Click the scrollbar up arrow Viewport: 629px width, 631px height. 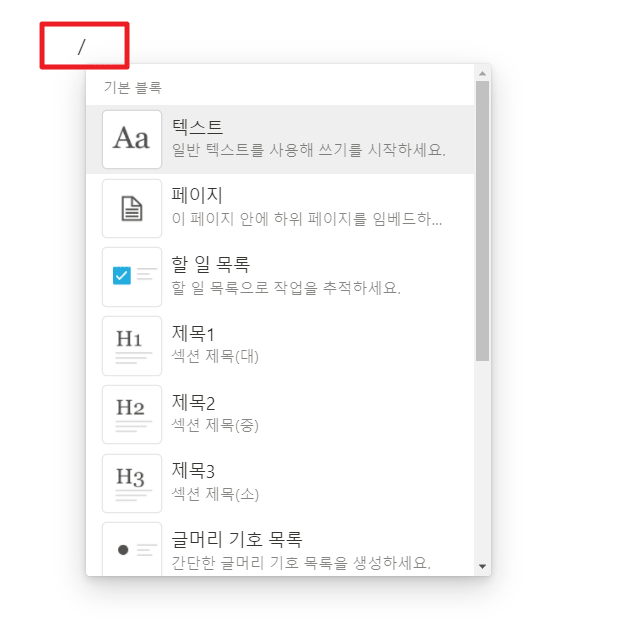click(483, 74)
